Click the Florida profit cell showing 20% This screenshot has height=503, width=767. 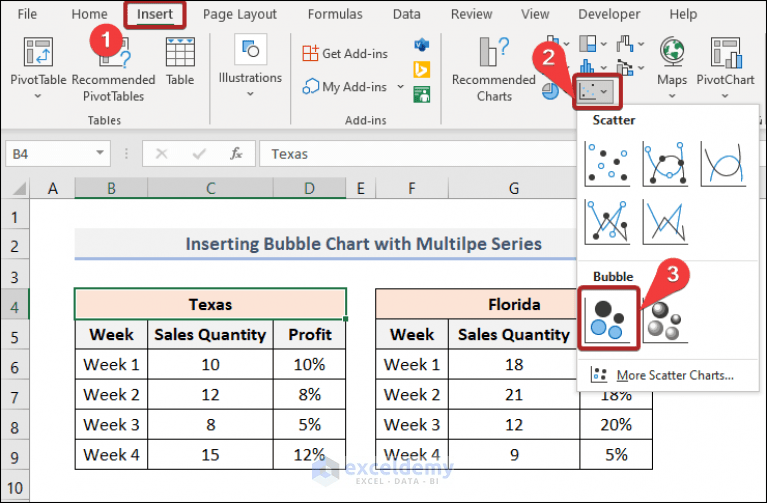(616, 425)
